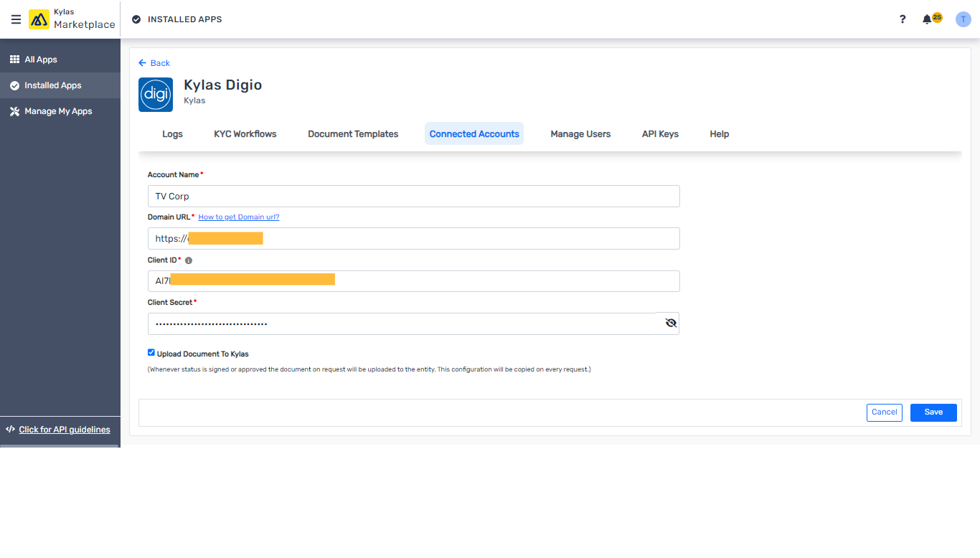The width and height of the screenshot is (980, 558).
Task: Switch to the KYC Workflows tab
Action: point(245,133)
